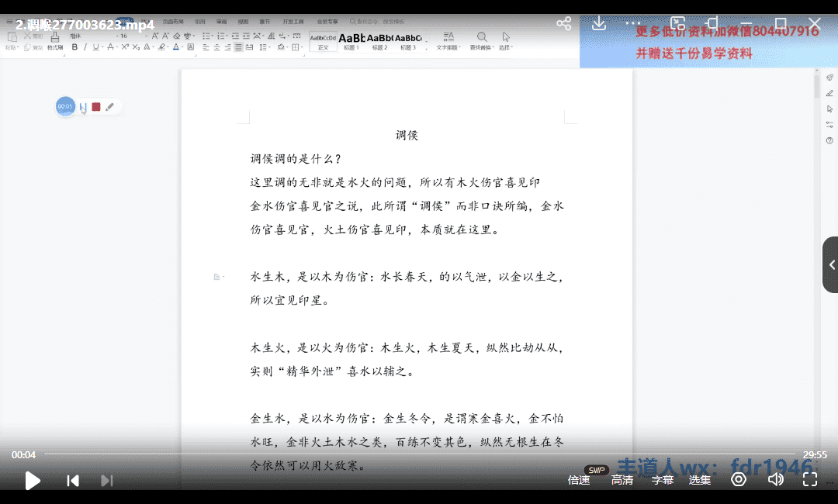The image size is (838, 504).
Task: Open the 高清 video quality menu
Action: (x=622, y=481)
